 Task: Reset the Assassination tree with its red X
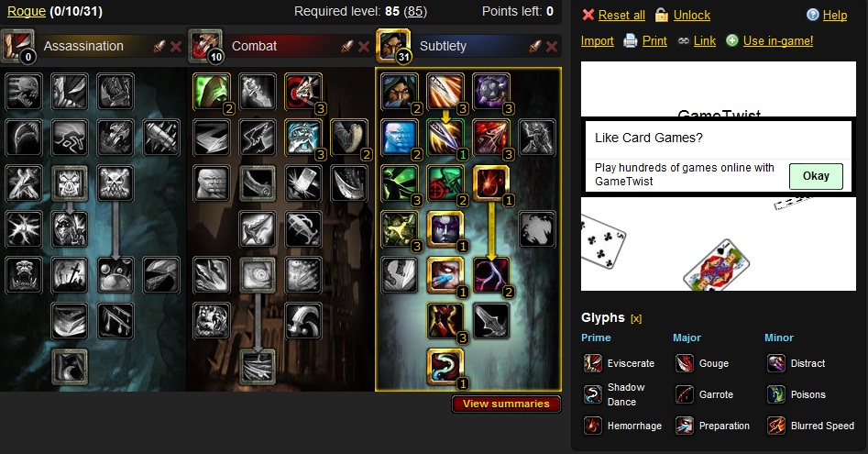(x=176, y=47)
